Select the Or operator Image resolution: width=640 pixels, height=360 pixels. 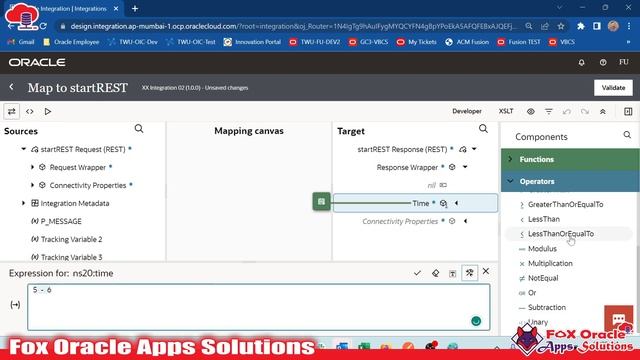coord(532,292)
